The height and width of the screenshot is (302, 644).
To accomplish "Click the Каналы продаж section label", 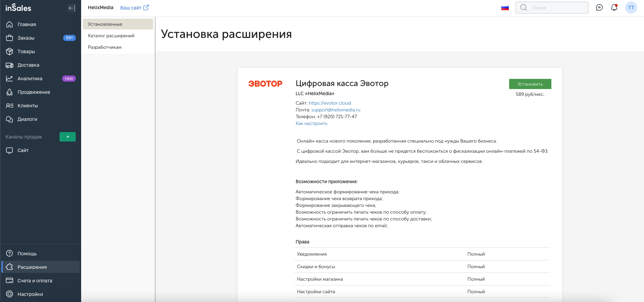I will tap(24, 137).
